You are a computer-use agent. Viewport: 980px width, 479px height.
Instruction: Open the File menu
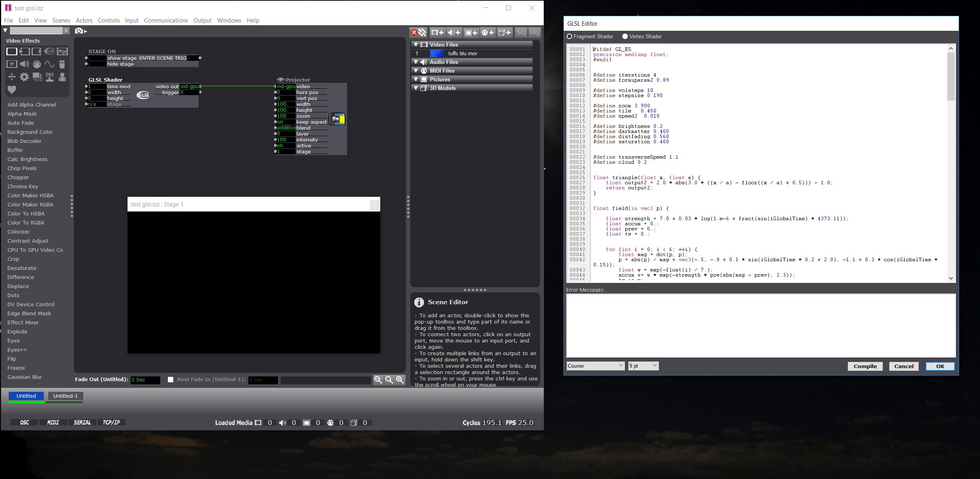[x=8, y=20]
